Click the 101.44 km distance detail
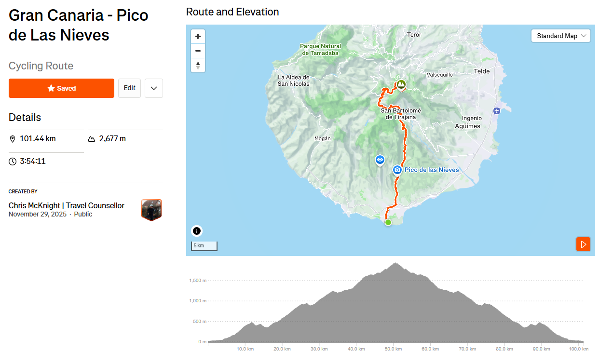The width and height of the screenshot is (613, 364). [38, 139]
